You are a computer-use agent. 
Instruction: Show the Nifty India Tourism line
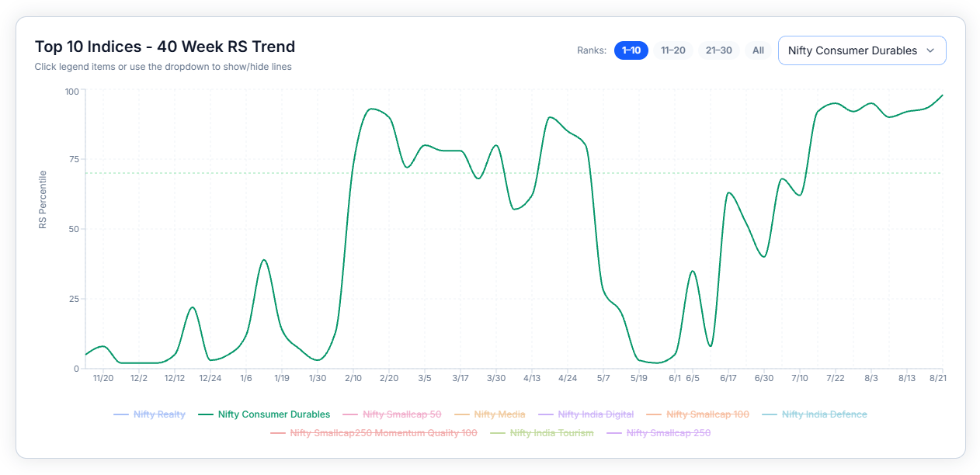pyautogui.click(x=542, y=433)
